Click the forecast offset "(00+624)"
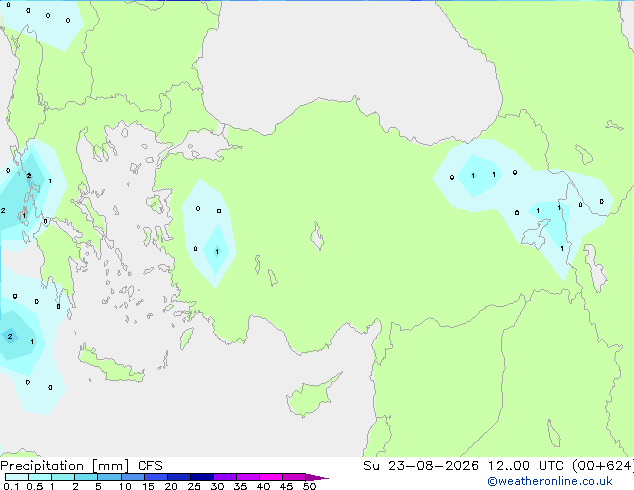 click(602, 466)
